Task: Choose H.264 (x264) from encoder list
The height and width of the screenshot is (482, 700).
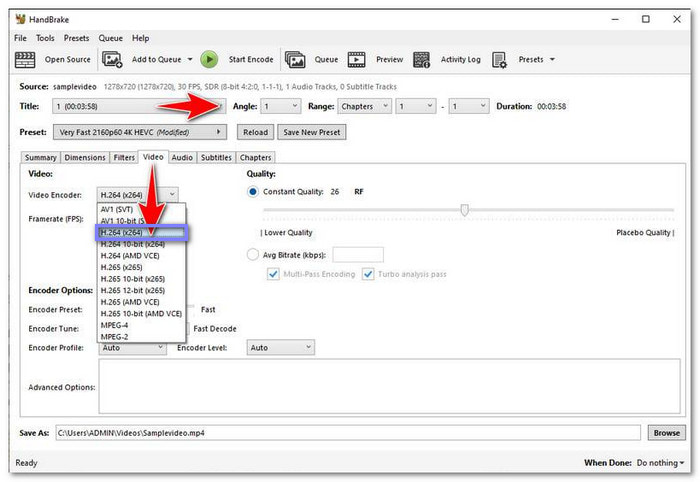Action: pos(141,233)
